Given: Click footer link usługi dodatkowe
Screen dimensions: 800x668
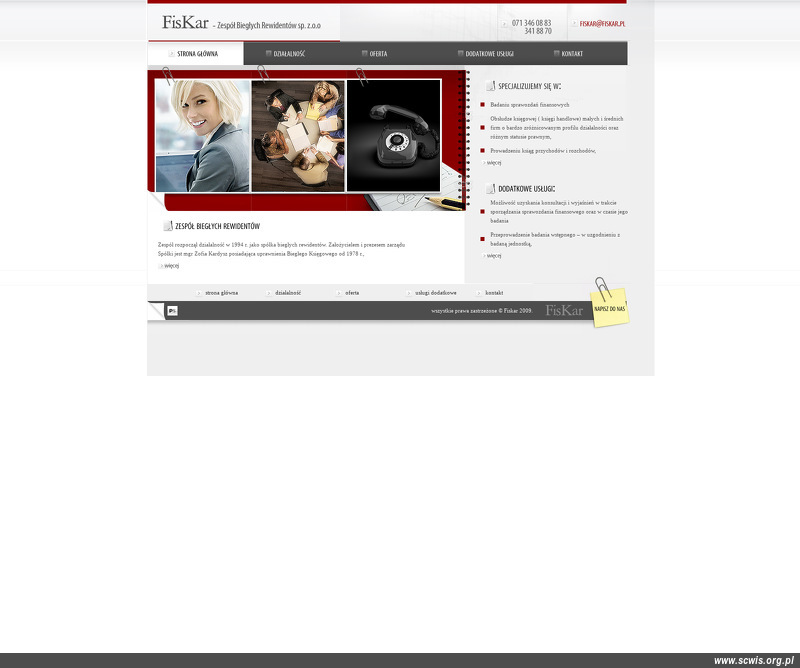Looking at the screenshot, I should pyautogui.click(x=436, y=293).
